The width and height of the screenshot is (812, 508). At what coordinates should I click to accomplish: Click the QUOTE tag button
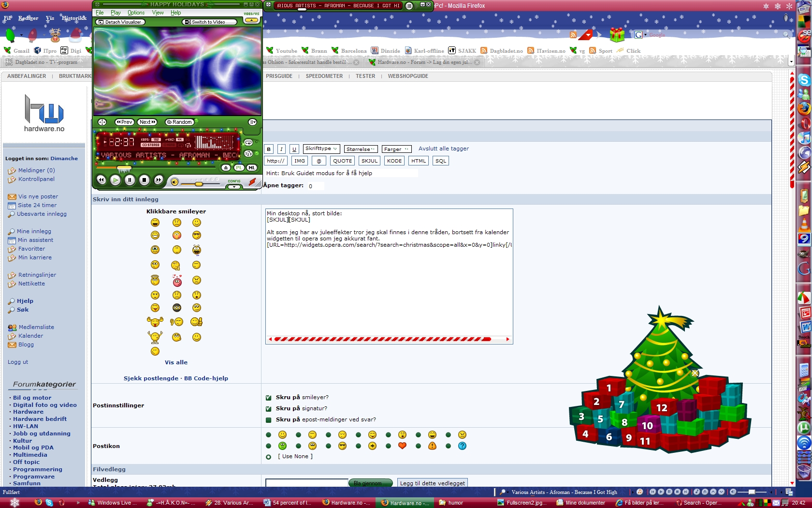point(342,161)
